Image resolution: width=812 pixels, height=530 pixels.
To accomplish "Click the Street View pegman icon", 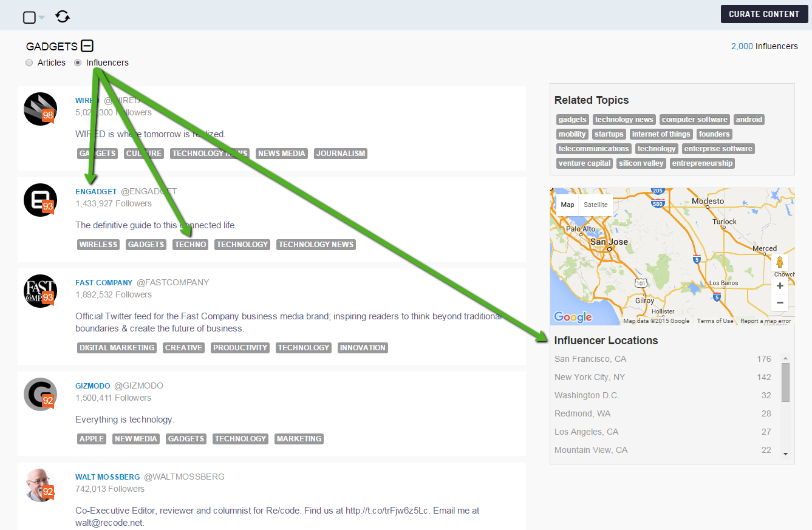I will 780,263.
